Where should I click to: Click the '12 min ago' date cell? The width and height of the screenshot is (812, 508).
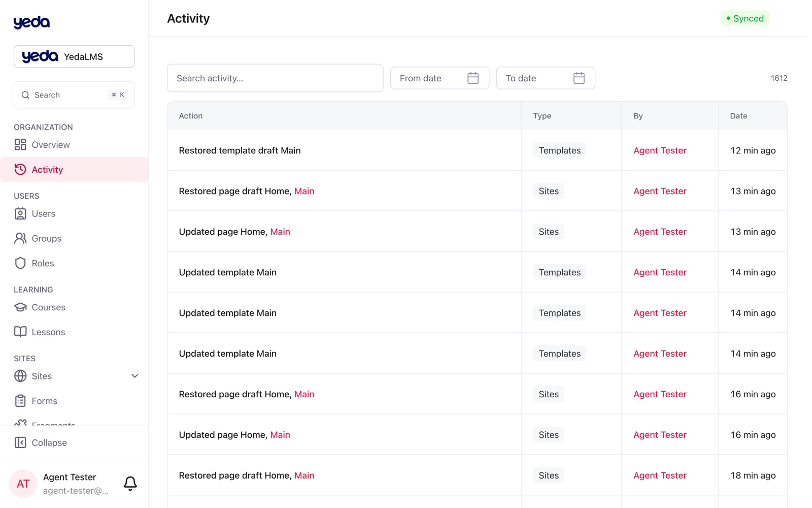click(753, 150)
